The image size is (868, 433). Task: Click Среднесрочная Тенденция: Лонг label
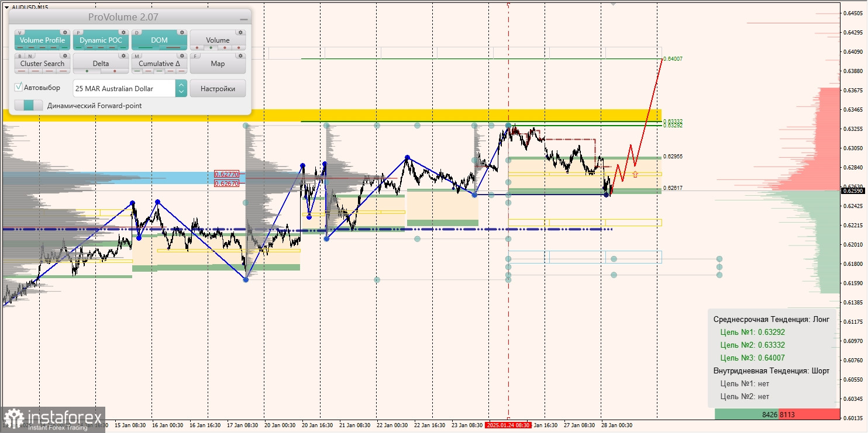[771, 319]
